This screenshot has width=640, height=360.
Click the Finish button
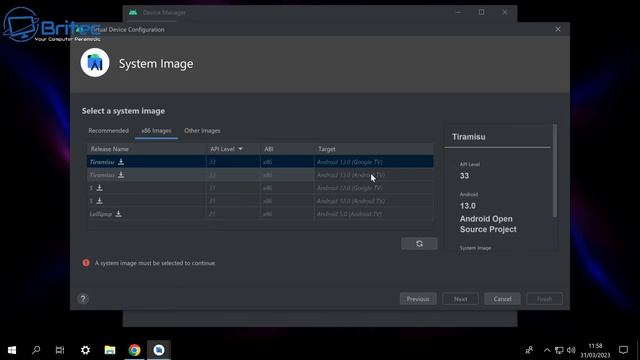(544, 299)
